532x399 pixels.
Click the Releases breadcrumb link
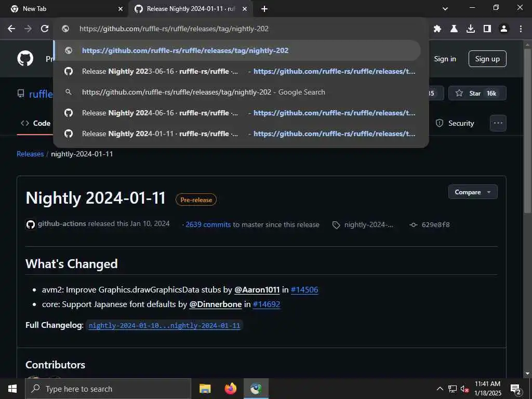(x=30, y=154)
